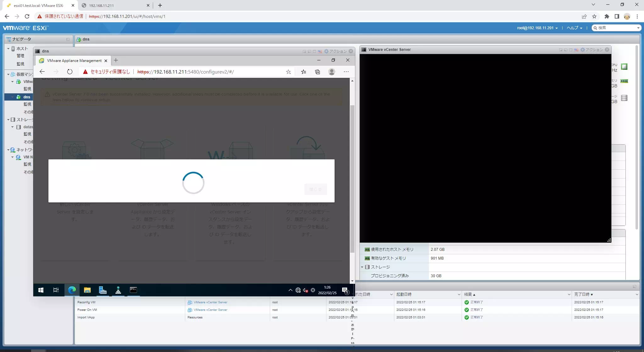Click VMware vCenter Server link in Power On VM row

210,310
